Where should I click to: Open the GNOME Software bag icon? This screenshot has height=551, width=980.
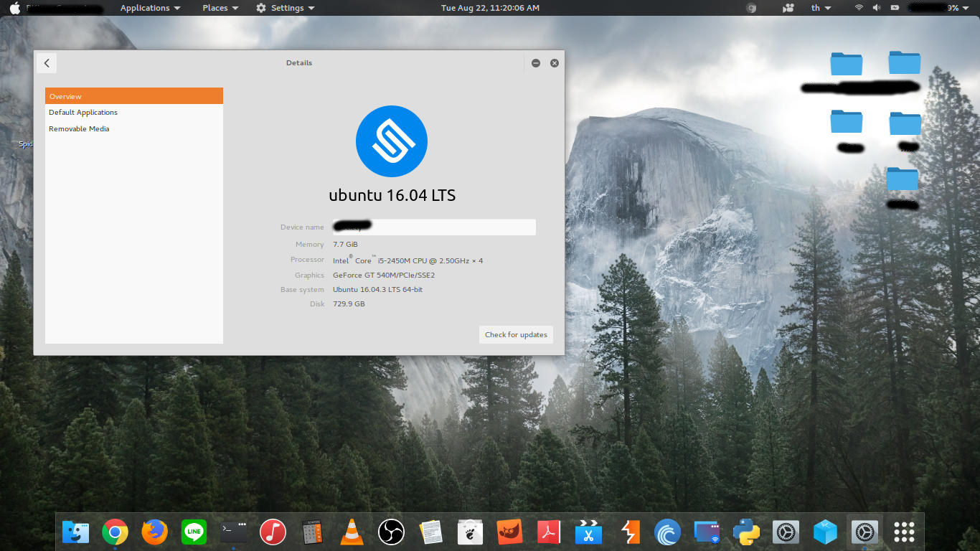click(470, 532)
